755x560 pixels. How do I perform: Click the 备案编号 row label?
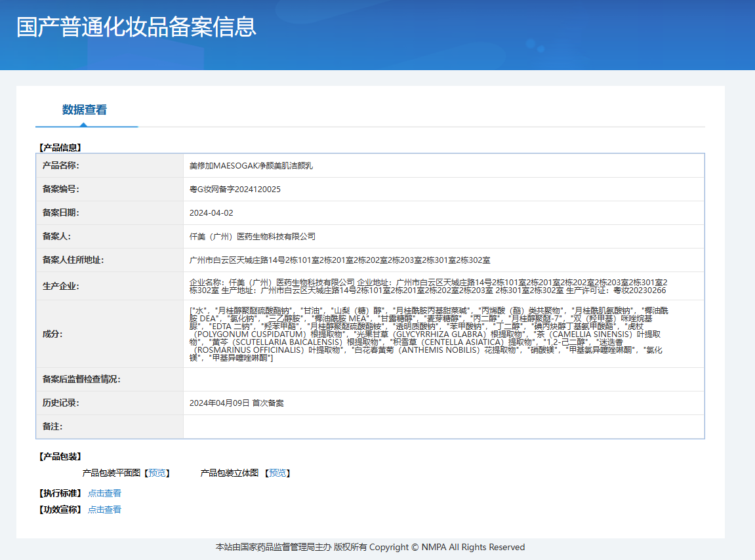60,189
